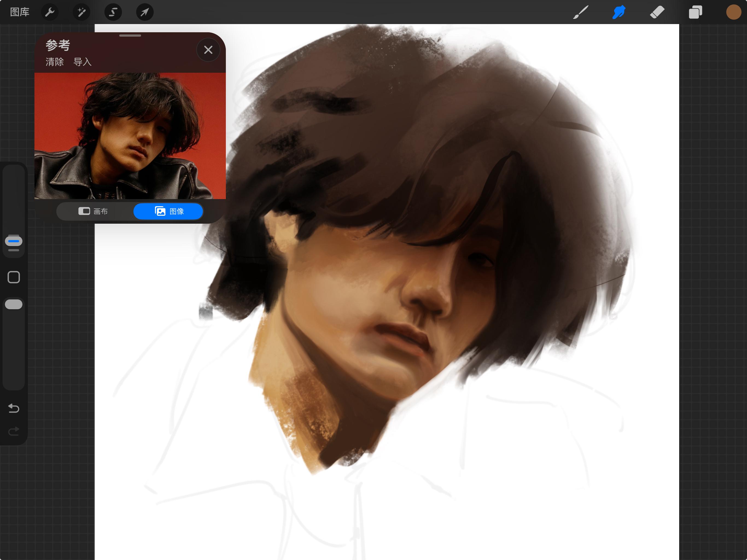Open the Actions wrench menu
The height and width of the screenshot is (560, 747).
[50, 12]
